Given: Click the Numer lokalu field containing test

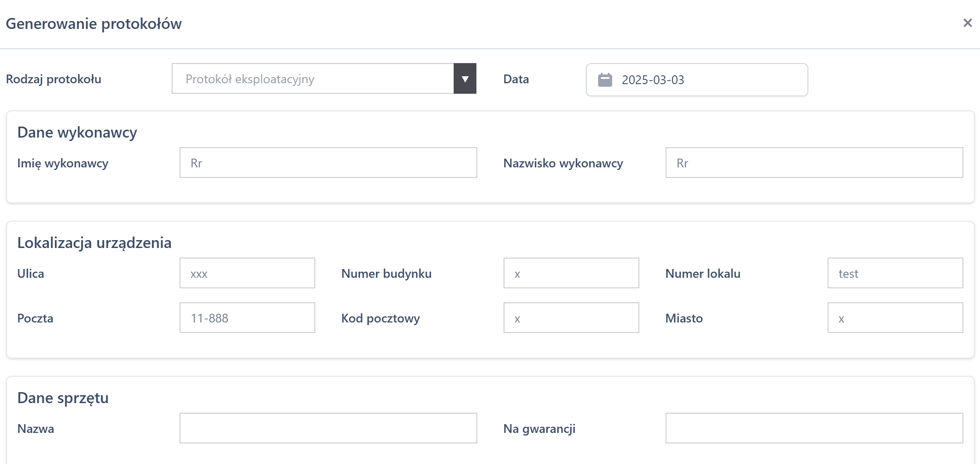Looking at the screenshot, I should pos(895,273).
